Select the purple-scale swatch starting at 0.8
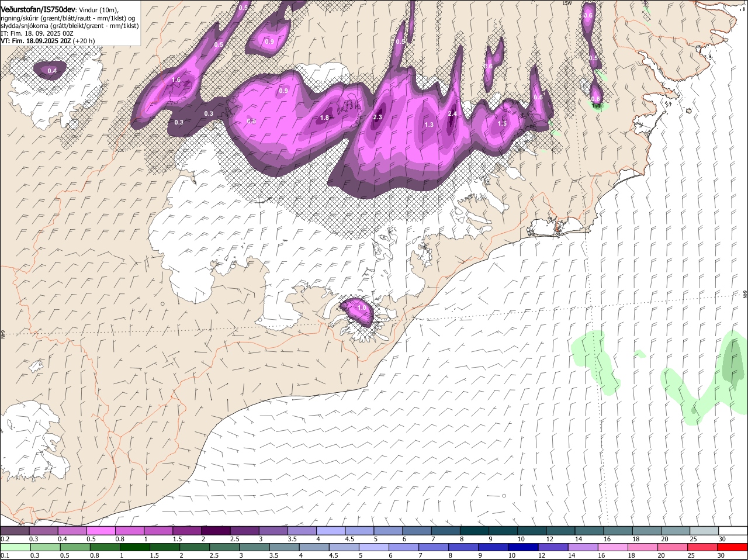The width and height of the screenshot is (748, 560). tap(129, 531)
